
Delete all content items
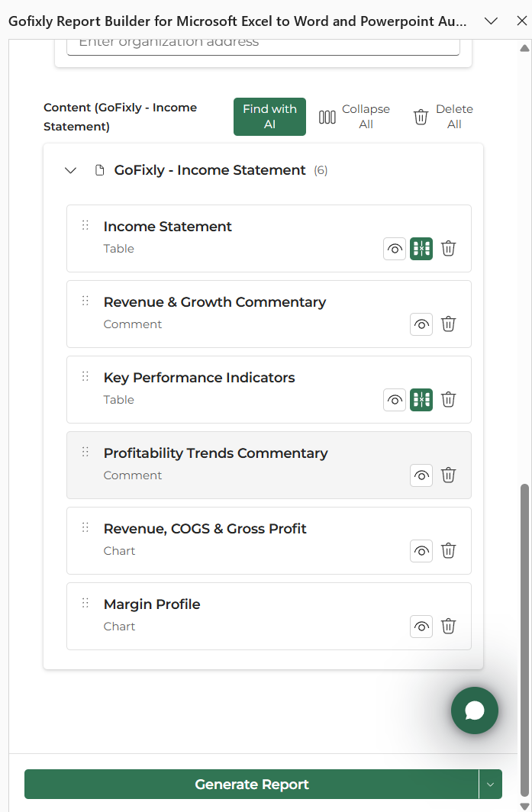pos(443,117)
